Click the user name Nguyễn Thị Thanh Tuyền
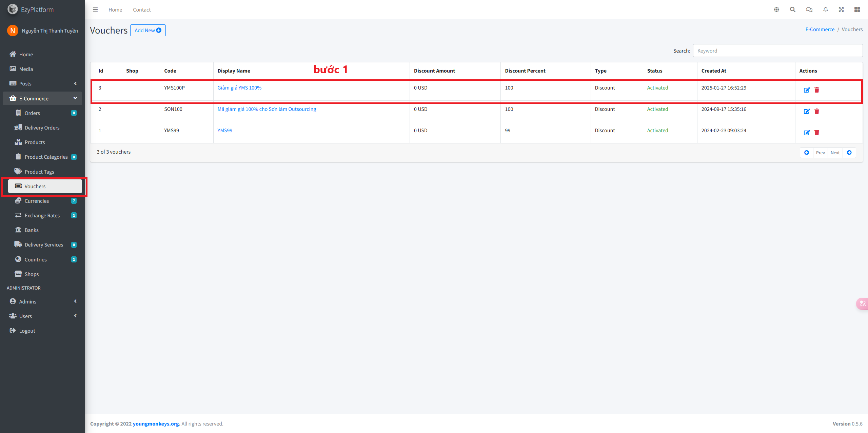 [x=50, y=31]
